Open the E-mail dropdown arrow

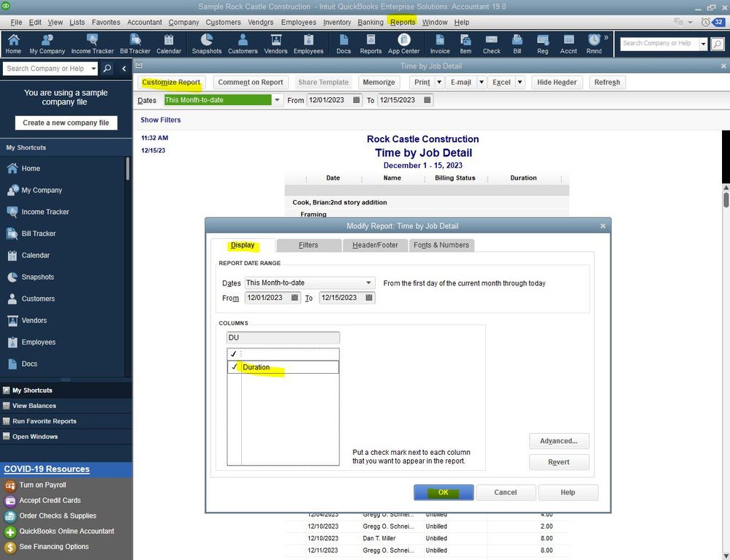coord(482,83)
